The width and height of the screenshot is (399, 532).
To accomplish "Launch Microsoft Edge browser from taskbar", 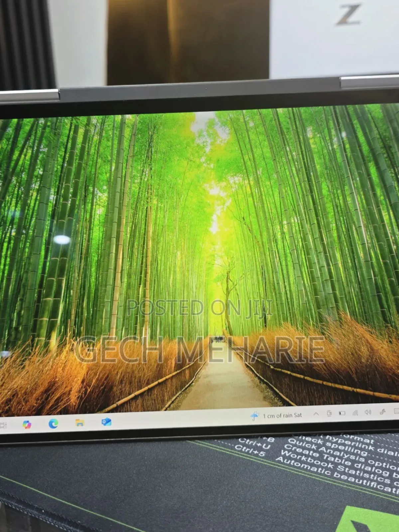I will click(x=53, y=423).
